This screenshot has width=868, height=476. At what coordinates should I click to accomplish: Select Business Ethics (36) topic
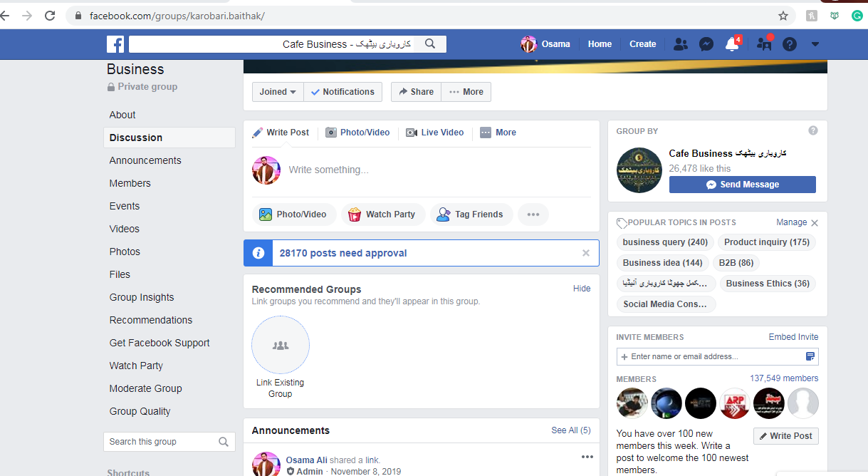pyautogui.click(x=768, y=284)
